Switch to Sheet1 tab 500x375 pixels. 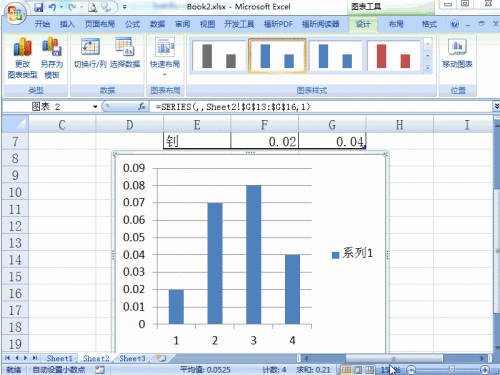tap(59, 359)
